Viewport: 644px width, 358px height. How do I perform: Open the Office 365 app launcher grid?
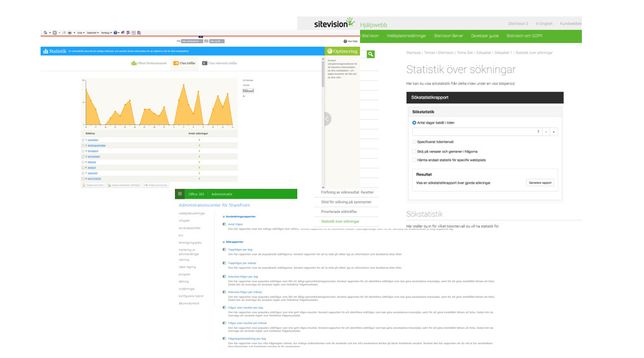180,195
